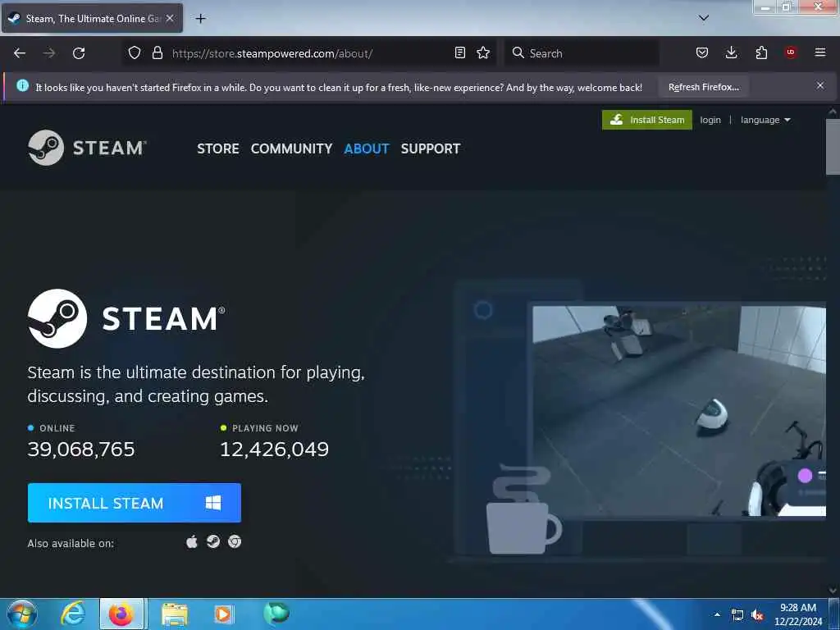Click playing now count 12,426,049

(x=274, y=449)
